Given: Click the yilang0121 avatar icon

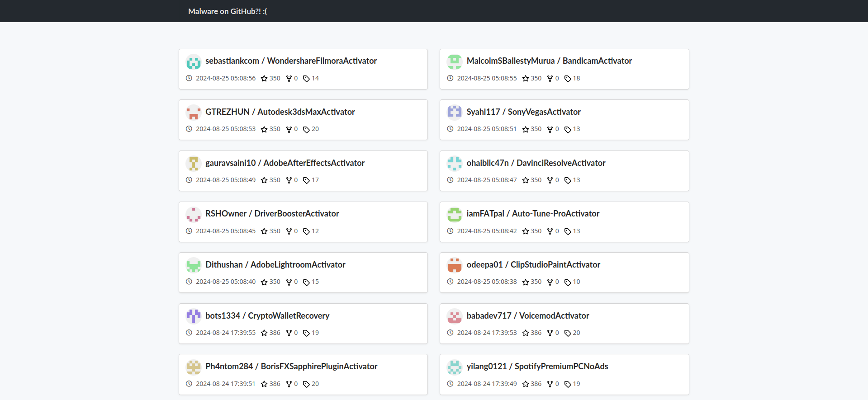Looking at the screenshot, I should 455,367.
